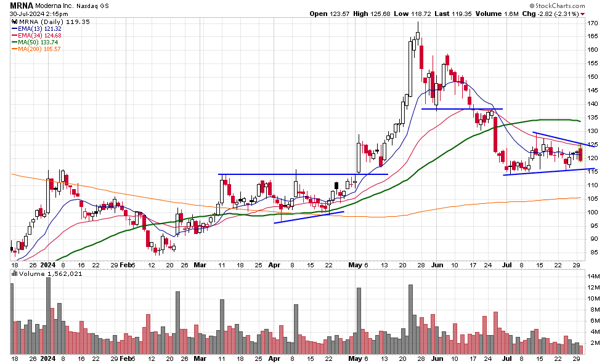
Task: Click the 140 price axis label
Action: (x=593, y=104)
